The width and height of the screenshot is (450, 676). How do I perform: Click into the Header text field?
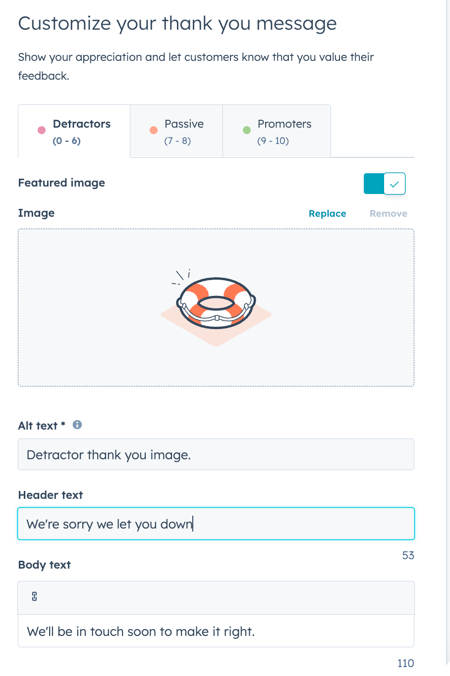(x=216, y=524)
